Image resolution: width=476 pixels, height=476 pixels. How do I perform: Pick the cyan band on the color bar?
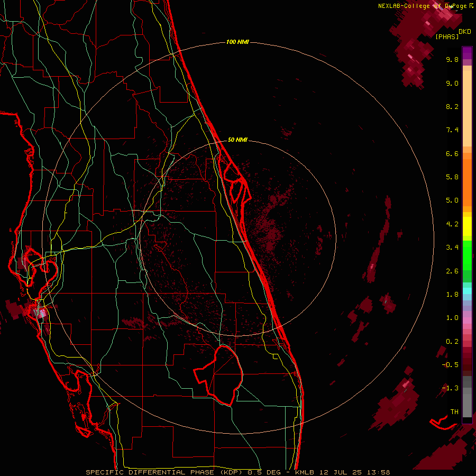467,291
